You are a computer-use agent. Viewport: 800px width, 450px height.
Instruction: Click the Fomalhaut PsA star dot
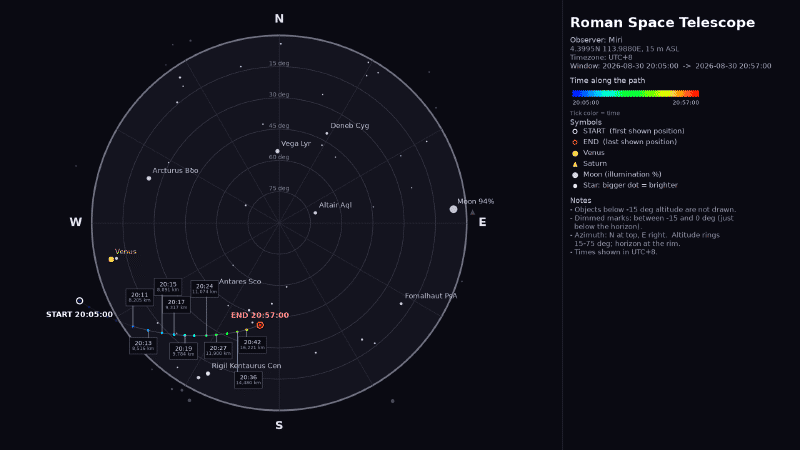point(401,304)
